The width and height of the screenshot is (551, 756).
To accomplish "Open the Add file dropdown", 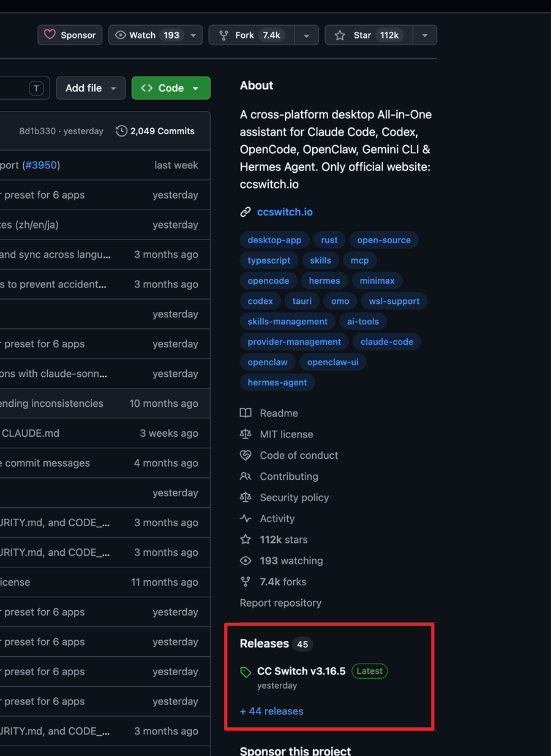I will [x=91, y=88].
